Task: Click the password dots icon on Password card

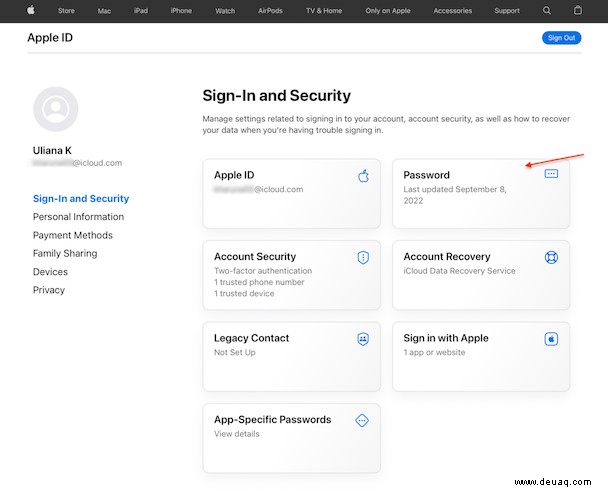Action: point(551,173)
